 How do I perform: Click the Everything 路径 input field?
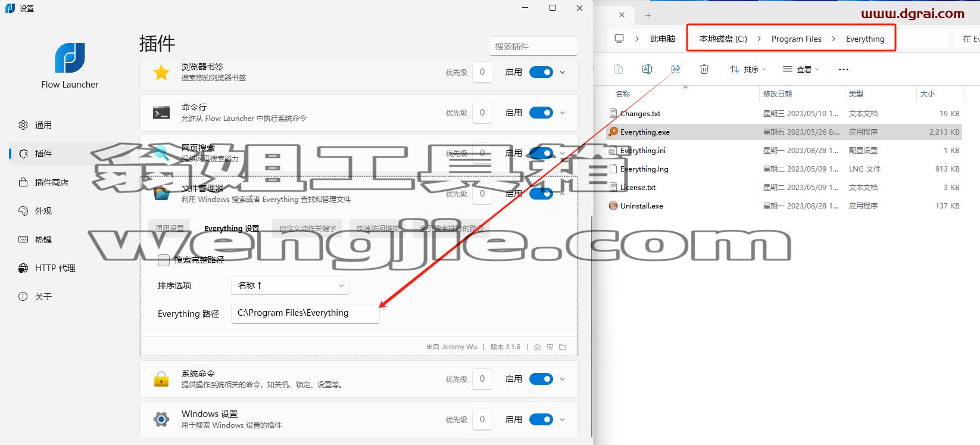(x=305, y=313)
